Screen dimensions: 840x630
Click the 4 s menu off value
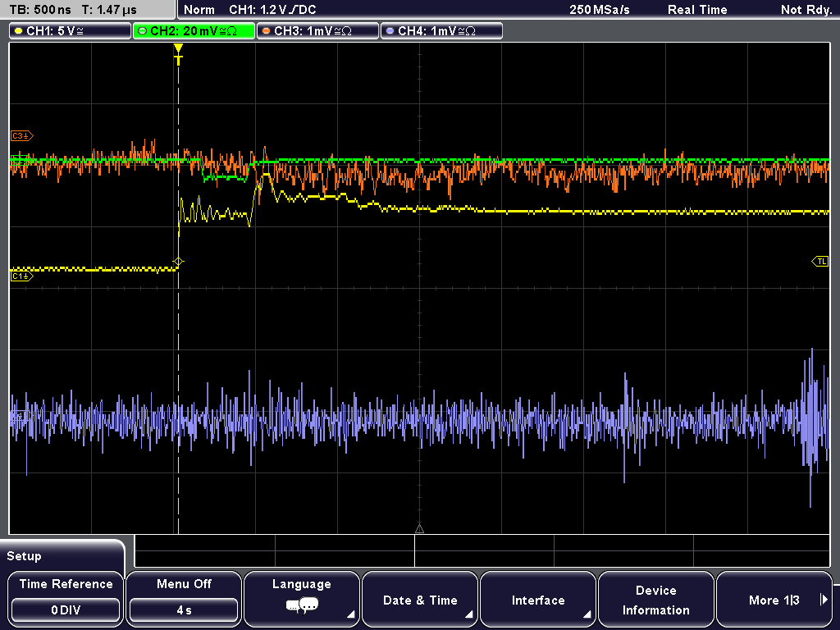click(184, 610)
